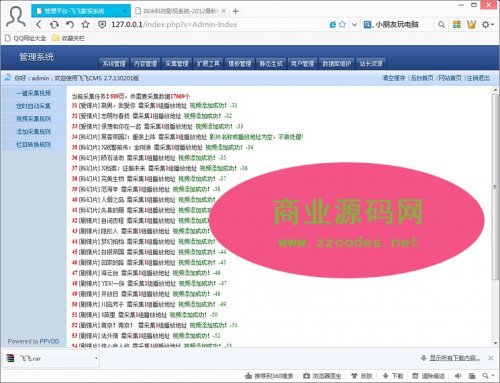Click the IE compatibility mode icon
Image resolution: width=500 pixels, height=383 pixels.
pos(332,24)
